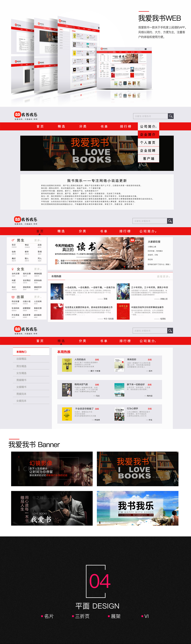Click 我书我乐 logo above the I LOVE BOOKS banner
The width and height of the screenshot is (191, 644).
[x=26, y=116]
